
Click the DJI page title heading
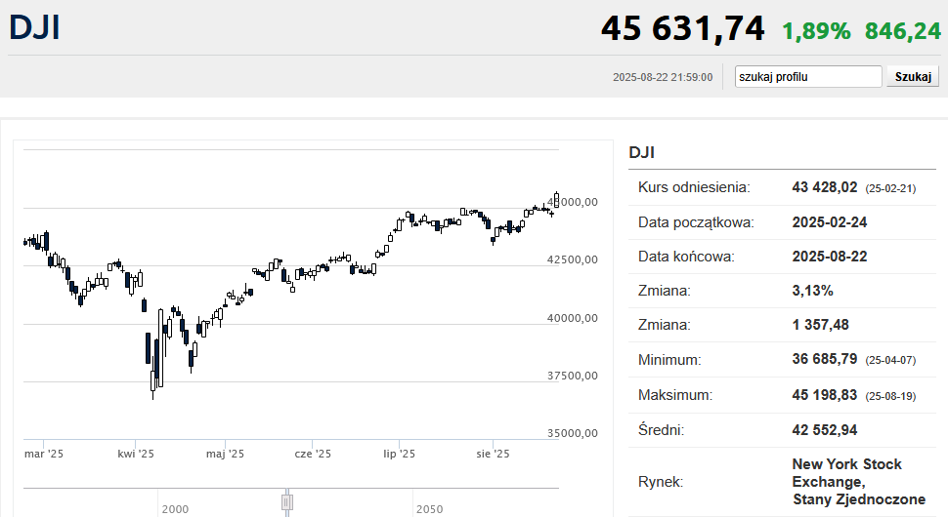click(x=35, y=28)
